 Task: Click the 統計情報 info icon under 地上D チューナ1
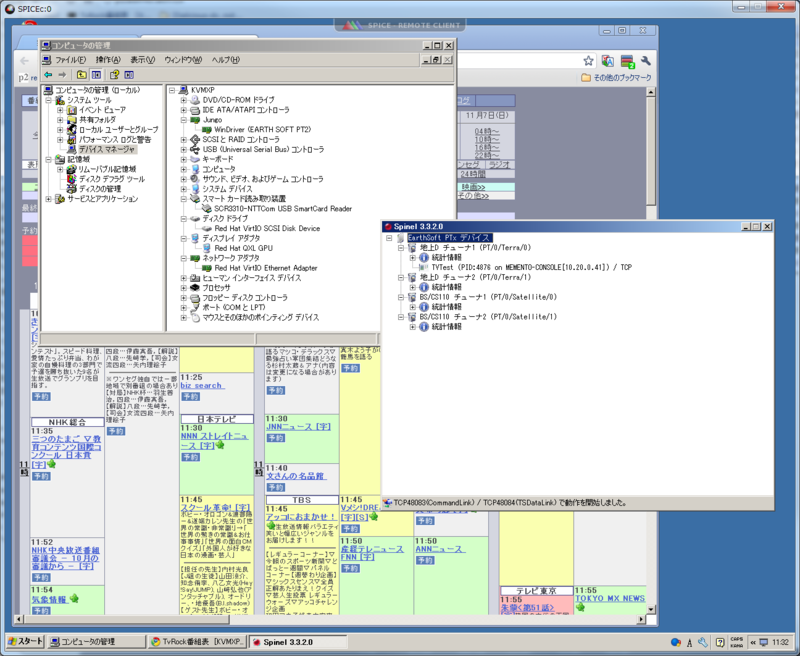(422, 256)
